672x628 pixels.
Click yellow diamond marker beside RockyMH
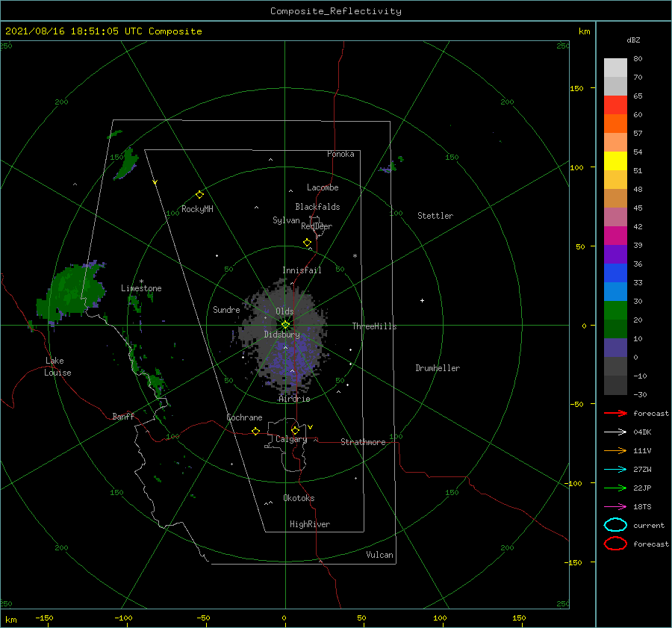[x=199, y=195]
